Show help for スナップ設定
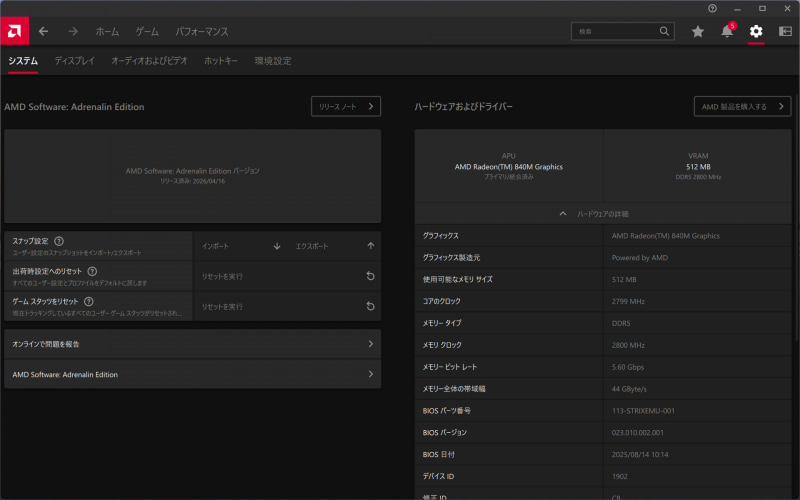The height and width of the screenshot is (500, 800). 59,241
